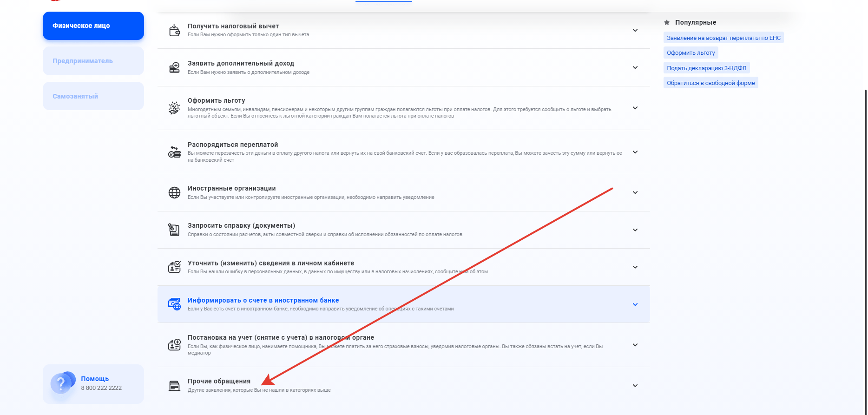Click the stacked papers icon beside Прочие обращения
This screenshot has width=868, height=415.
pos(174,386)
